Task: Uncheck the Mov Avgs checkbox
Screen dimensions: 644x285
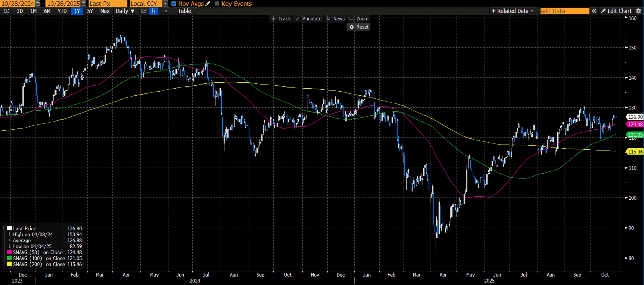Action: pos(174,4)
